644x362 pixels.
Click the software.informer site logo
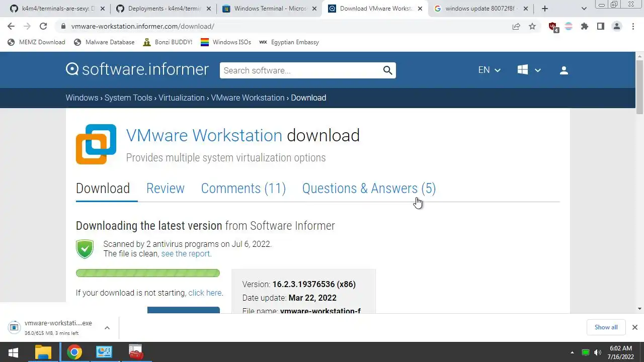[137, 69]
